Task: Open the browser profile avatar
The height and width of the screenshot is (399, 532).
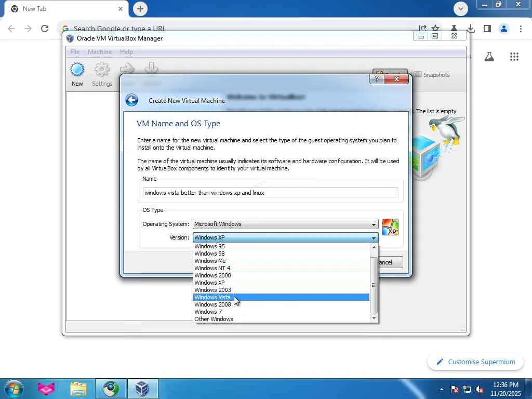Action: click(x=504, y=29)
